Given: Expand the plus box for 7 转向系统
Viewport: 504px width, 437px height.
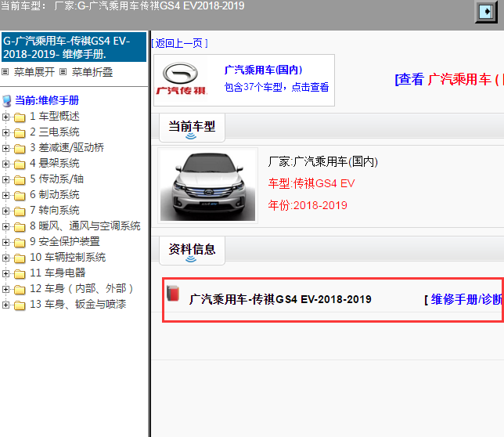Looking at the screenshot, I should 5,211.
